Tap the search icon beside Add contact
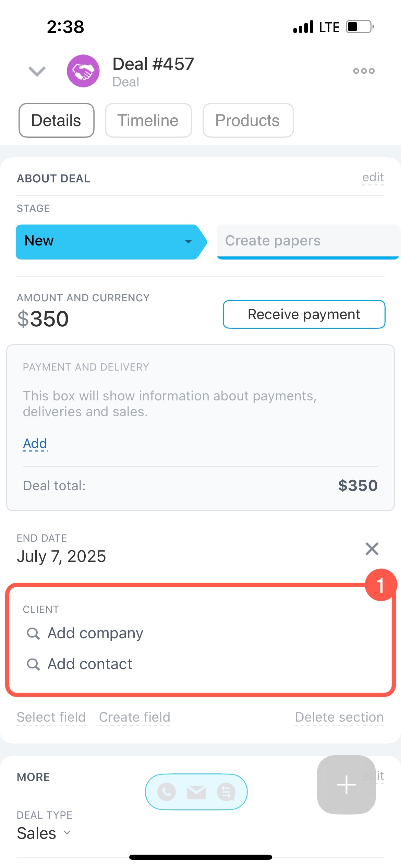This screenshot has height=868, width=401. [33, 664]
